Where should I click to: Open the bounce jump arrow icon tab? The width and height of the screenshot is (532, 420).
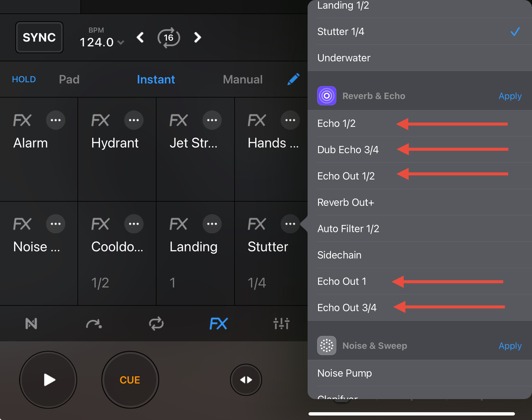(x=94, y=323)
